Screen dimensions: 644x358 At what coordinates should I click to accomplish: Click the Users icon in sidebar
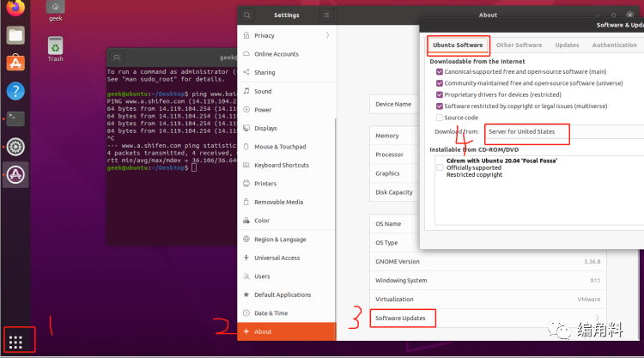click(246, 276)
